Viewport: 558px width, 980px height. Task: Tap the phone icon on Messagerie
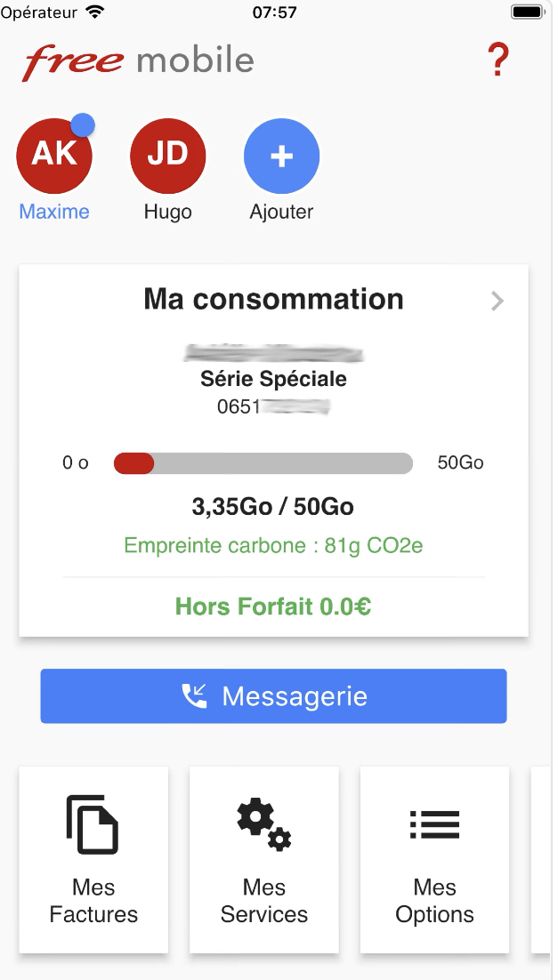click(194, 696)
